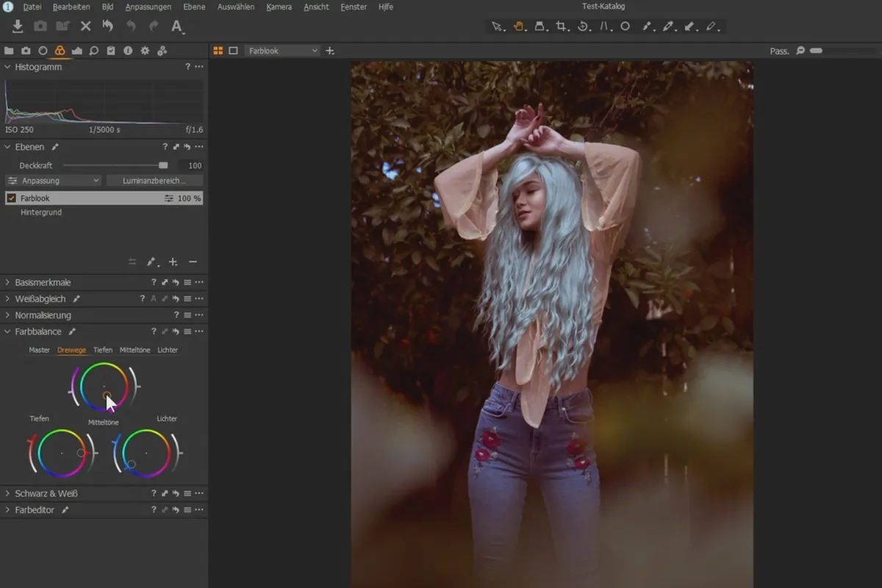
Task: Collapse the Histogramm panel
Action: point(8,67)
